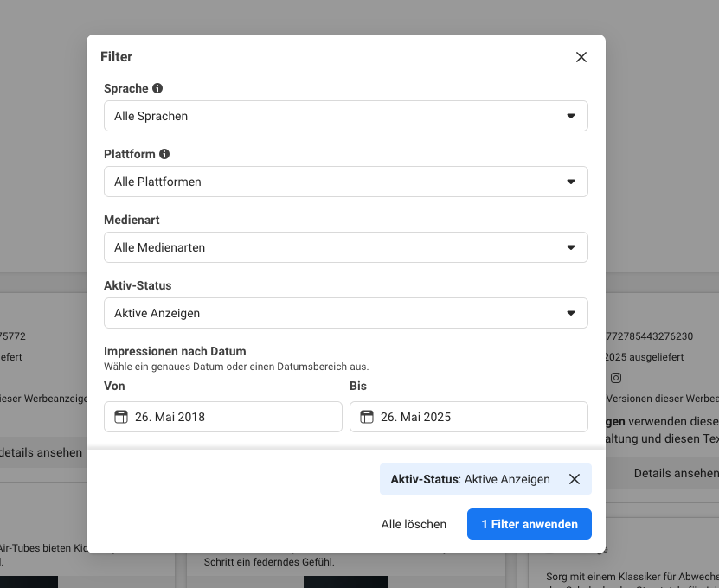Screen dimensions: 719x588
Task: Click the Bis date field calendar icon
Action: [x=367, y=417]
